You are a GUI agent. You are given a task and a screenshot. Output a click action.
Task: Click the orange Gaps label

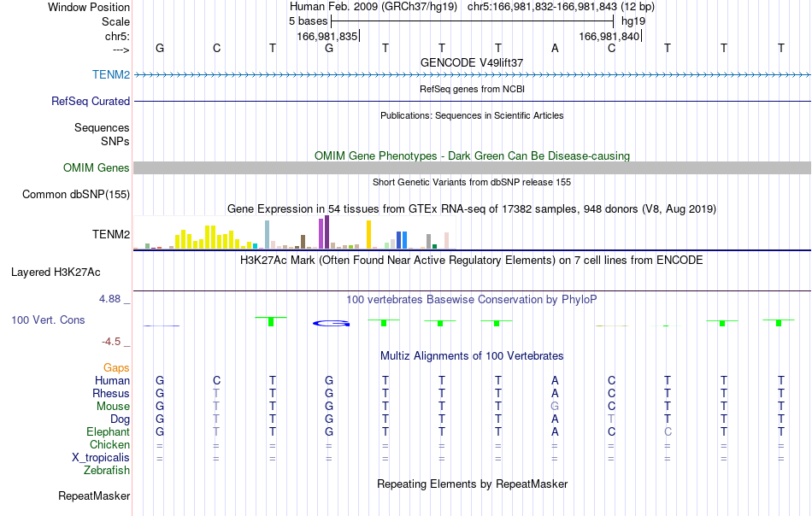116,367
